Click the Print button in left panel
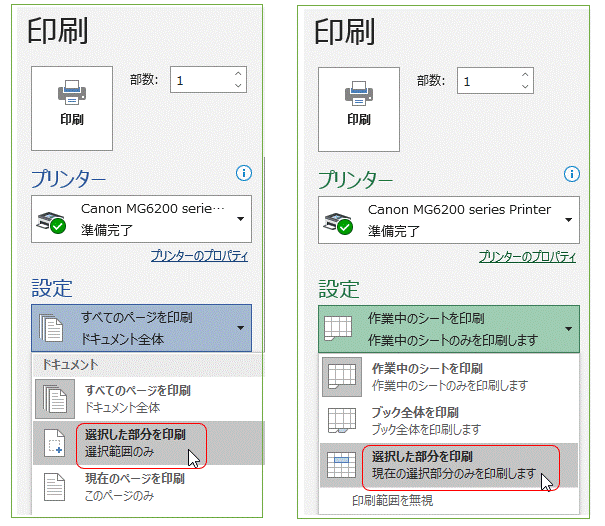605x526 pixels. [x=71, y=103]
